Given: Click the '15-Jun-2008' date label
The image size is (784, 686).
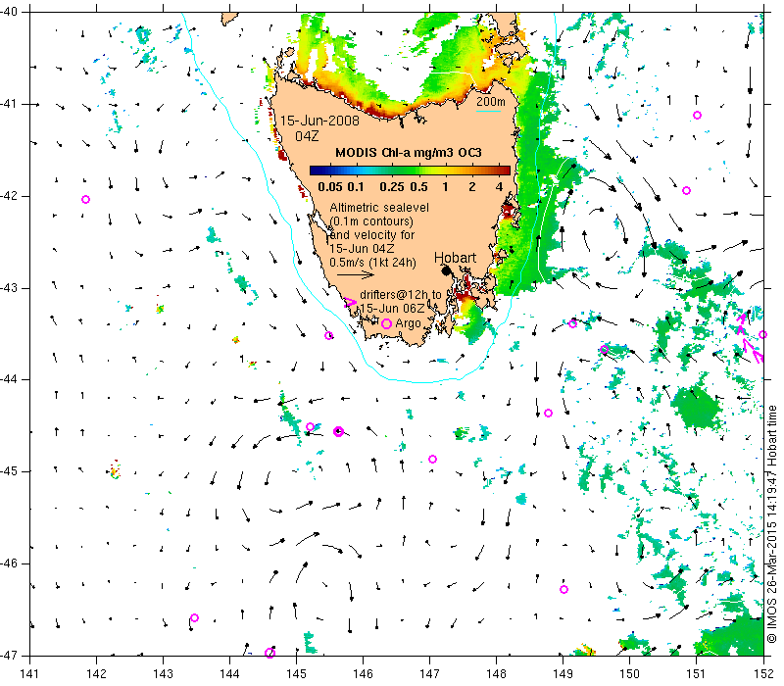Looking at the screenshot, I should pos(319,121).
